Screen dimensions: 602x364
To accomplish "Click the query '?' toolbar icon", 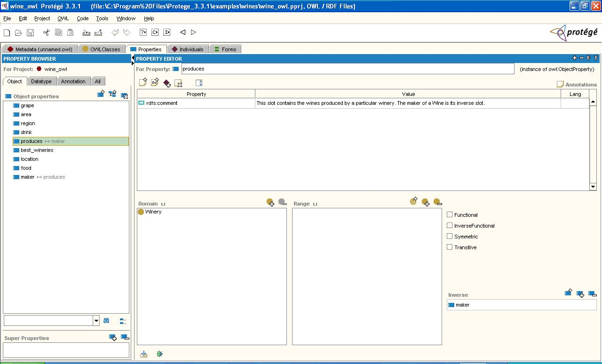I will pos(143,32).
